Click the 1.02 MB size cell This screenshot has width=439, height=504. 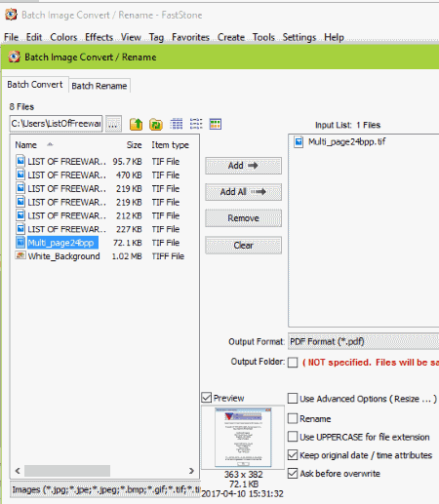tap(127, 256)
